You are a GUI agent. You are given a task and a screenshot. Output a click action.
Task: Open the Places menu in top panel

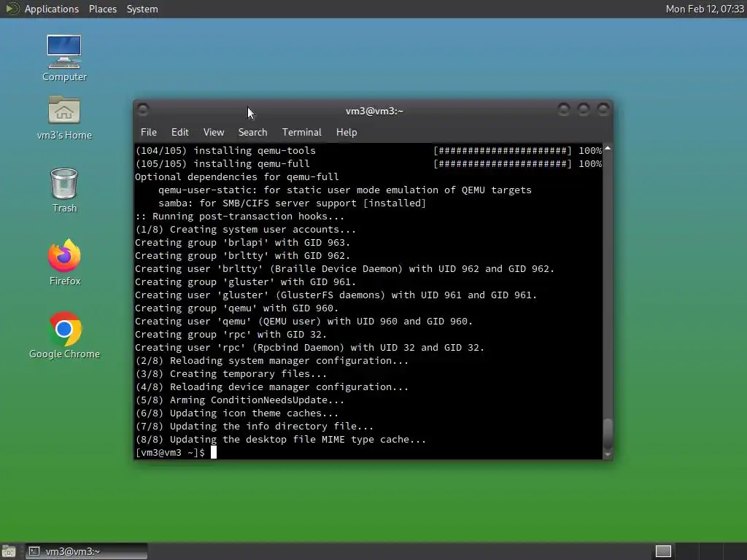(103, 9)
